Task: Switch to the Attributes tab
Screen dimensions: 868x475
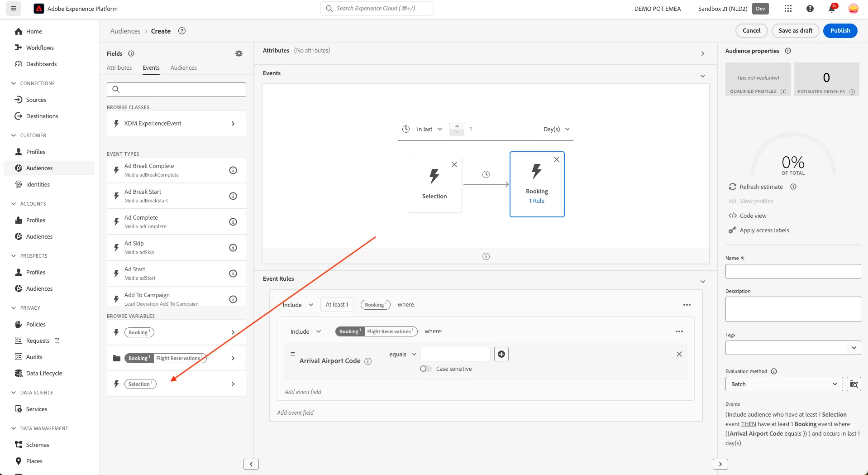Action: point(119,67)
